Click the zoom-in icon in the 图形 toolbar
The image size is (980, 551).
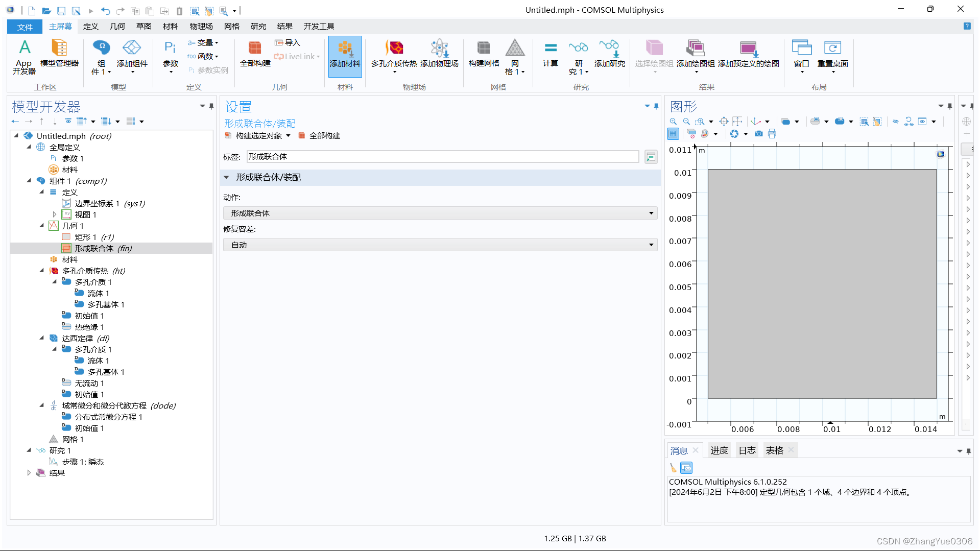(673, 122)
